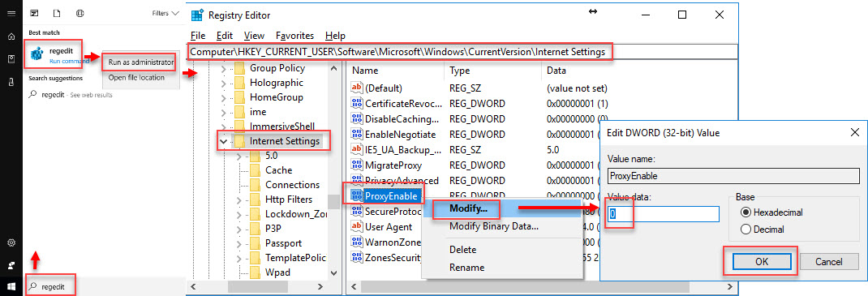868x296 pixels.
Task: Select the Hexadecimal base radio button
Action: pos(746,212)
